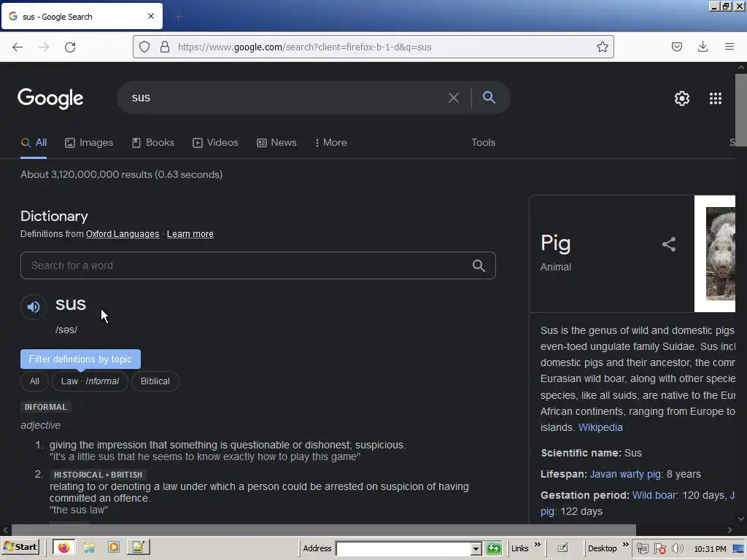Expand the Desktop toolbar chevron
The image size is (747, 560).
[625, 545]
